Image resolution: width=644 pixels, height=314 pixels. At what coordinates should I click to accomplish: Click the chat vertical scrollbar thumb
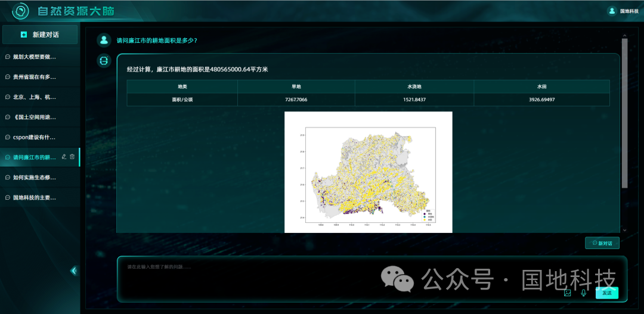(x=625, y=113)
